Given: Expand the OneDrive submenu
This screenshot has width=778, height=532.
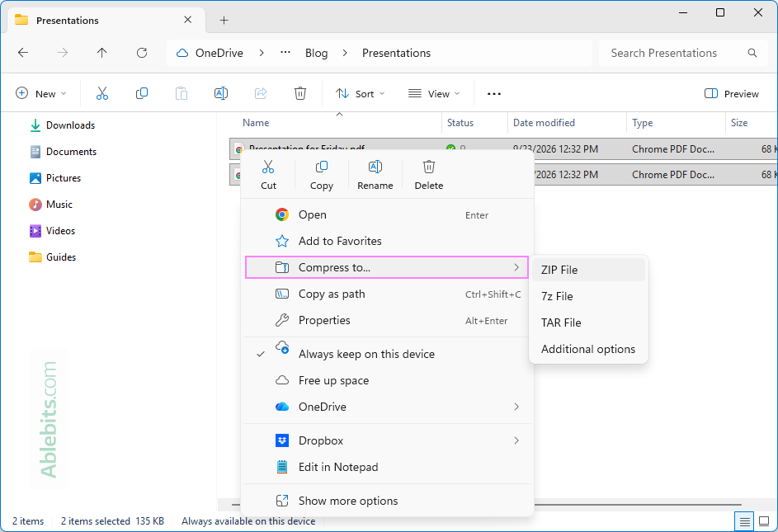Looking at the screenshot, I should click(x=386, y=407).
